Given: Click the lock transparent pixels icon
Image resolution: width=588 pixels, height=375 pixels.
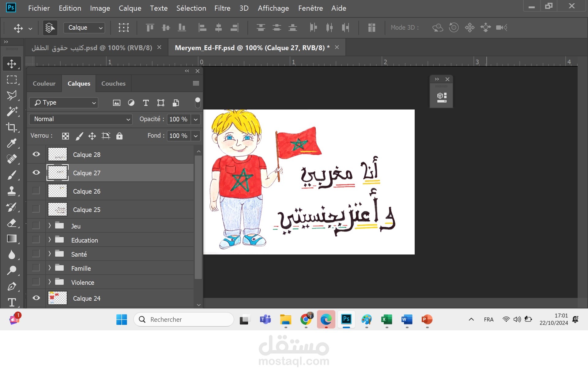Looking at the screenshot, I should coord(65,136).
